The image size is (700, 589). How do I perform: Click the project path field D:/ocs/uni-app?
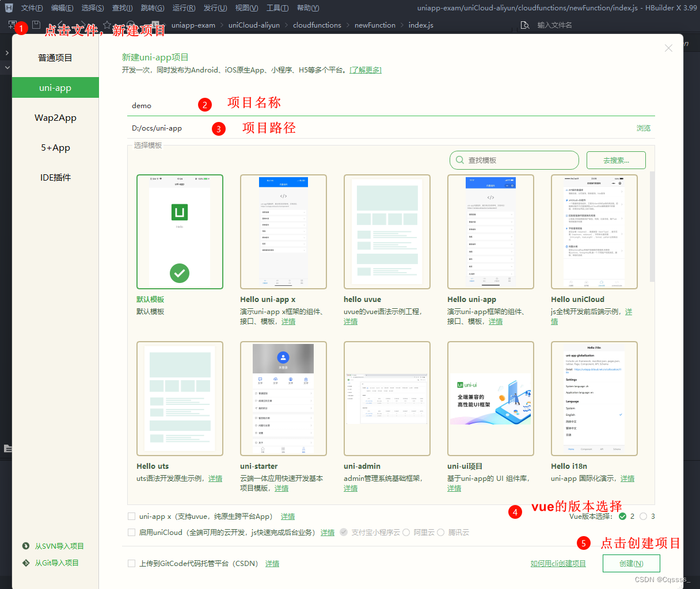(380, 128)
